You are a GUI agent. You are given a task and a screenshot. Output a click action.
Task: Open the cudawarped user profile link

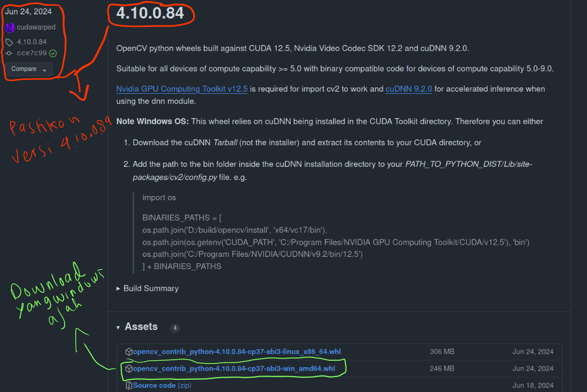click(x=36, y=28)
